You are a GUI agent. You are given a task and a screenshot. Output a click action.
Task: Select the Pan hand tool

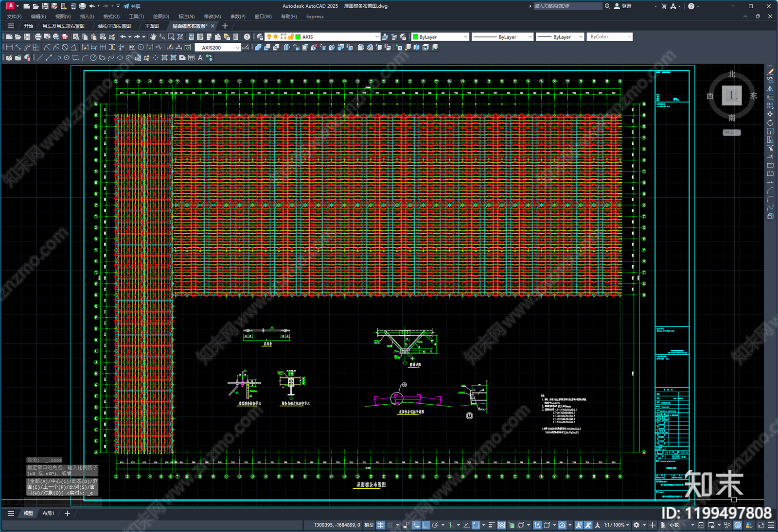click(x=153, y=37)
